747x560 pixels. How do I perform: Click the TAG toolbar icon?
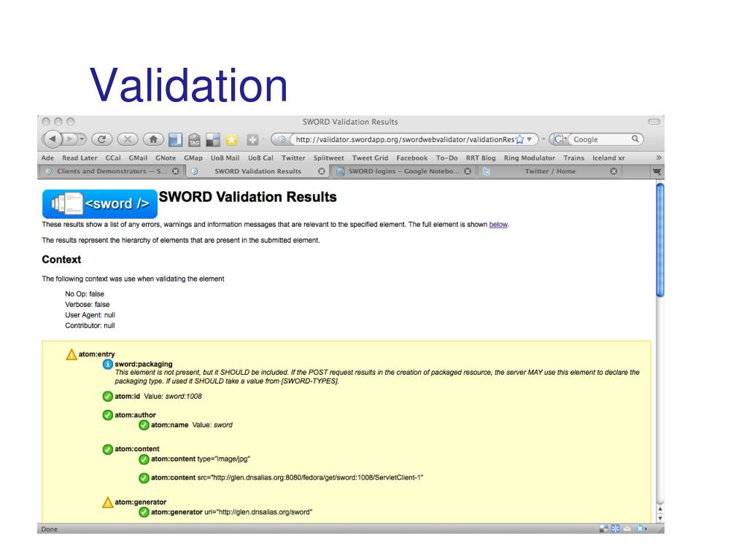(x=194, y=139)
